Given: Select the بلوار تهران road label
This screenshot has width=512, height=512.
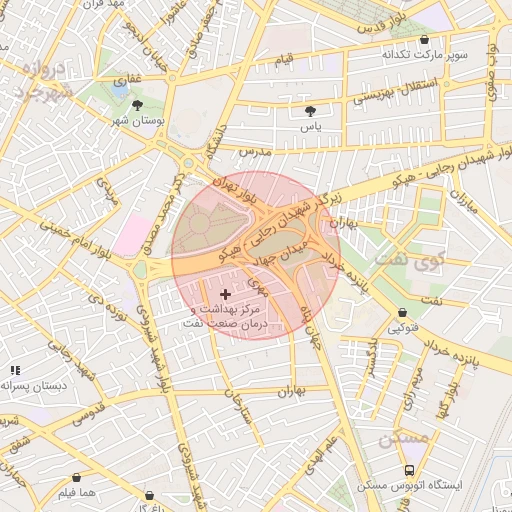Looking at the screenshot, I should pyautogui.click(x=235, y=191).
